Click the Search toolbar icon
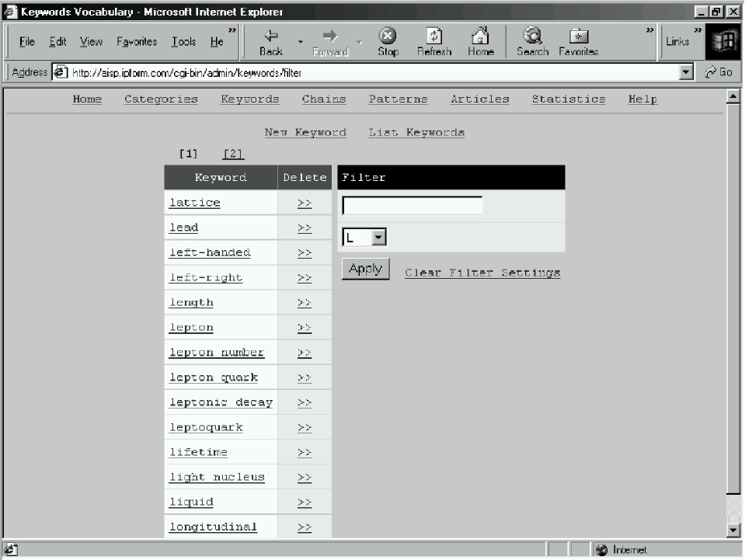Viewport: 745px width, 560px height. tap(533, 36)
